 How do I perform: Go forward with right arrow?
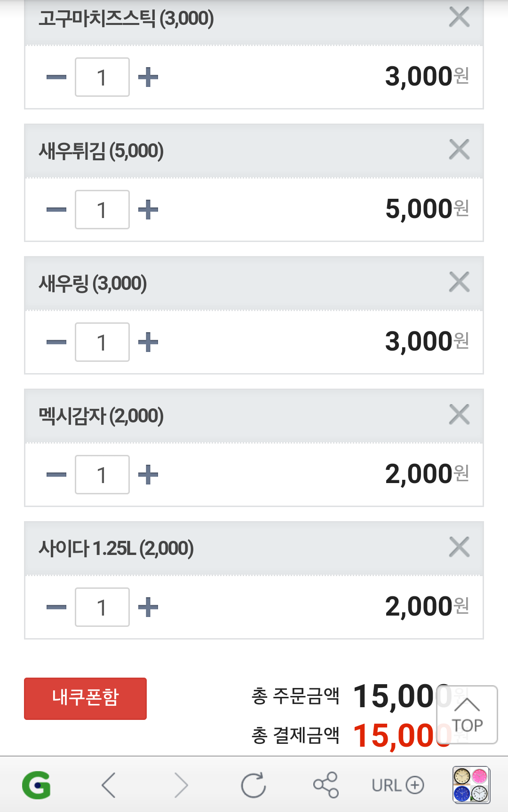181,785
